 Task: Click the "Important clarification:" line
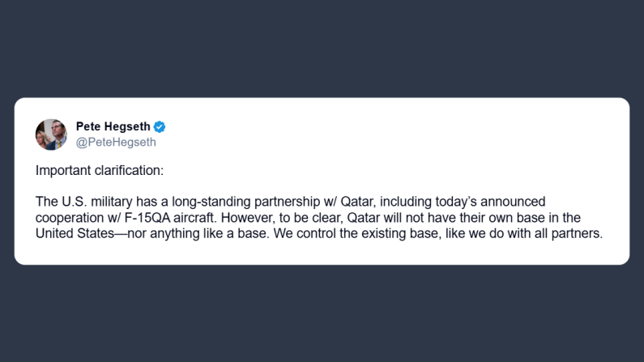(x=100, y=171)
